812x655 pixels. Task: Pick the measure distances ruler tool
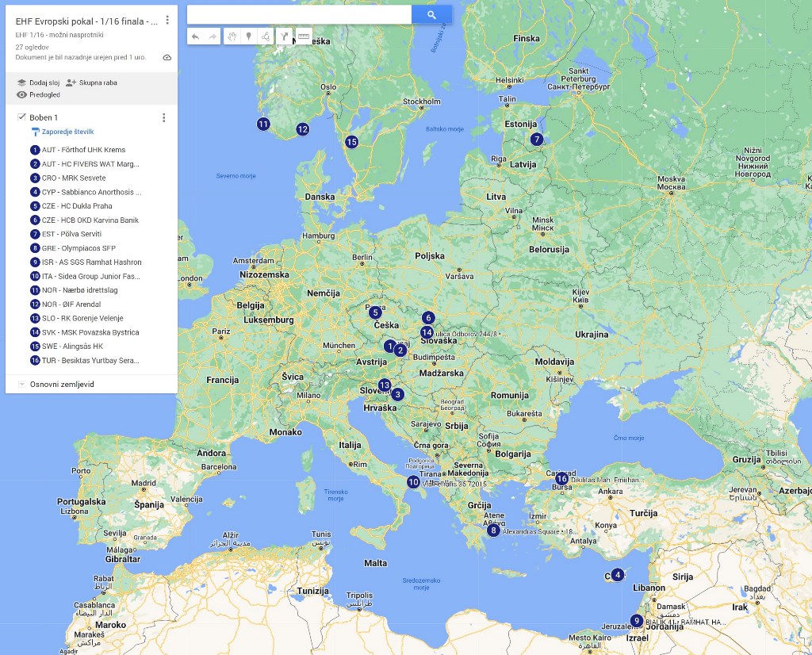[304, 36]
